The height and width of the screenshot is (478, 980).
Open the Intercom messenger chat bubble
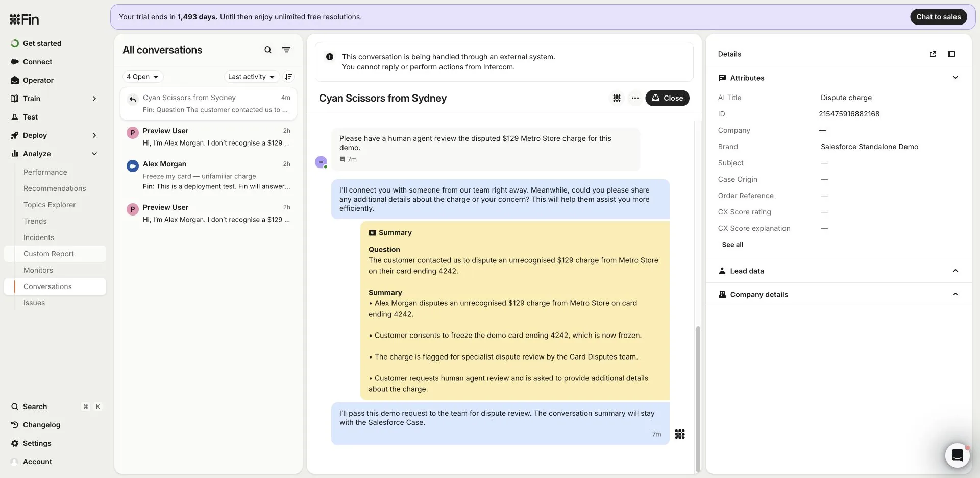(958, 455)
